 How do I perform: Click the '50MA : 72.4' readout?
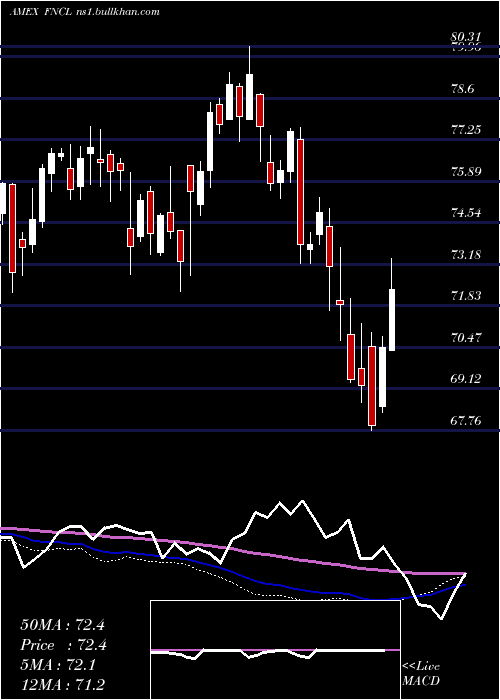(x=62, y=625)
